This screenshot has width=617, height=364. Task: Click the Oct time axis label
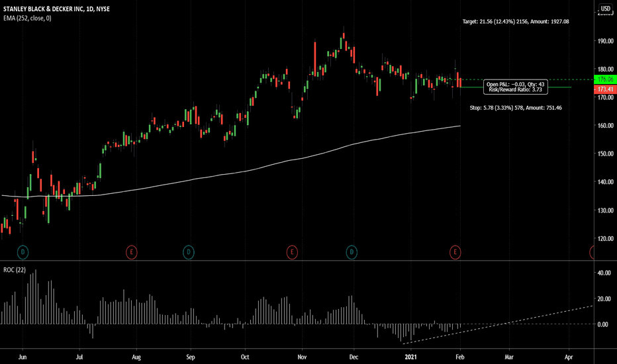pyautogui.click(x=245, y=357)
